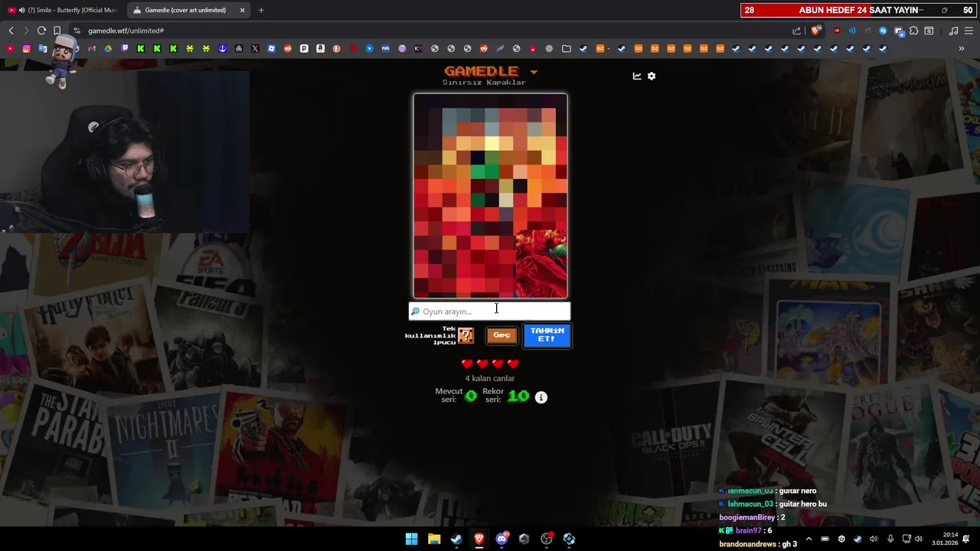Use the one-time hint question block
The height and width of the screenshot is (551, 980).
point(465,335)
